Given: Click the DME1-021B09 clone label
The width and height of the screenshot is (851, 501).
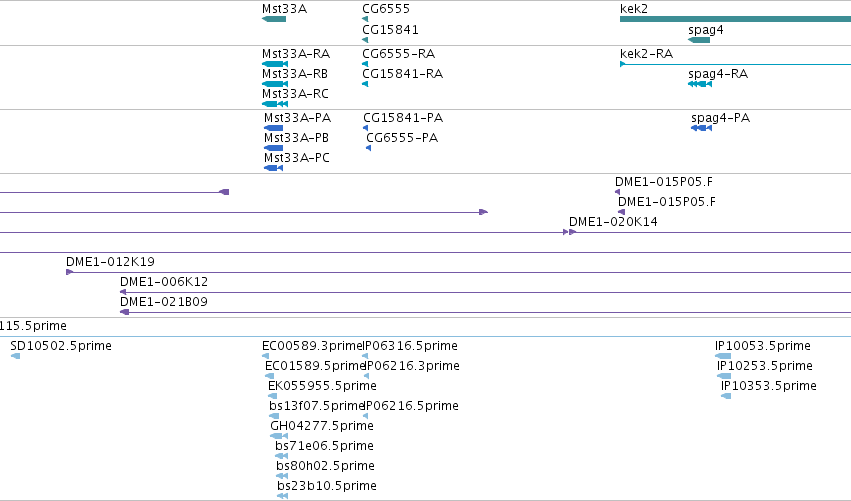Looking at the screenshot, I should pyautogui.click(x=164, y=302).
